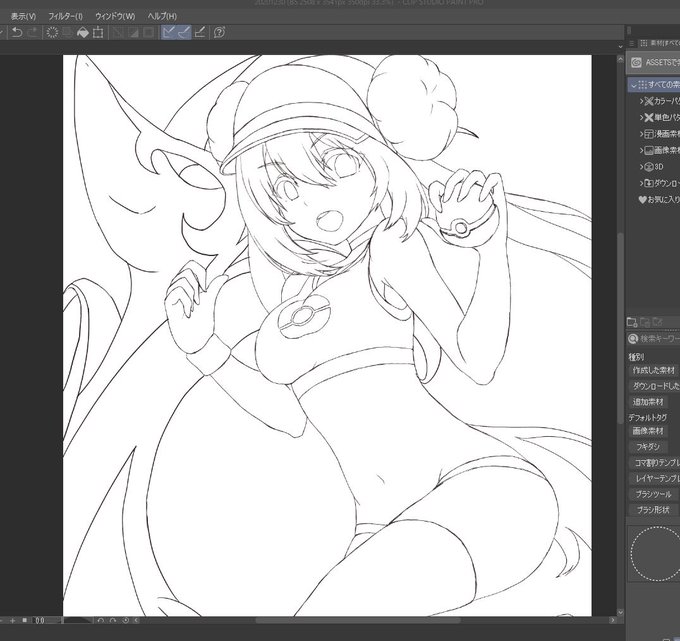Click the dotted circle brush thumbnail

[654, 553]
